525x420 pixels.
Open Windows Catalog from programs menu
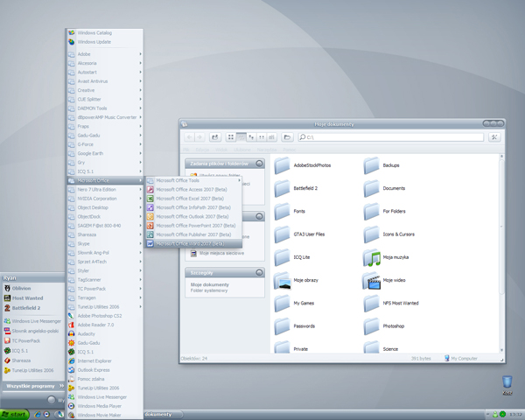(105, 33)
